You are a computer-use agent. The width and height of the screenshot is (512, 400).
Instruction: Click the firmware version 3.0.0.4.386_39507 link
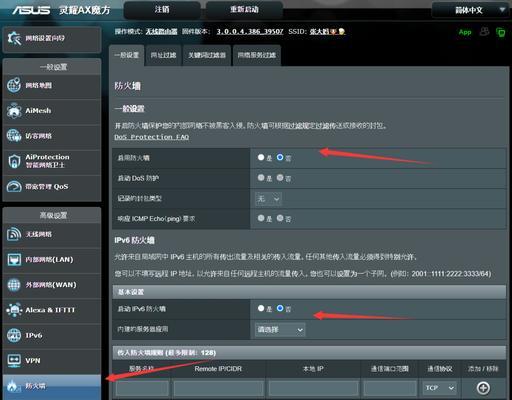250,32
